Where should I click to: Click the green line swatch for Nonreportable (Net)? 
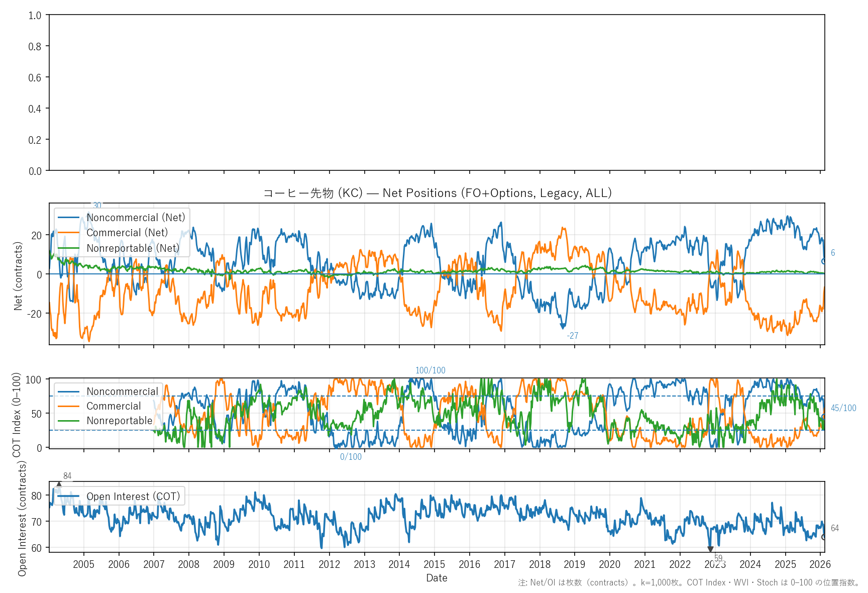click(69, 248)
